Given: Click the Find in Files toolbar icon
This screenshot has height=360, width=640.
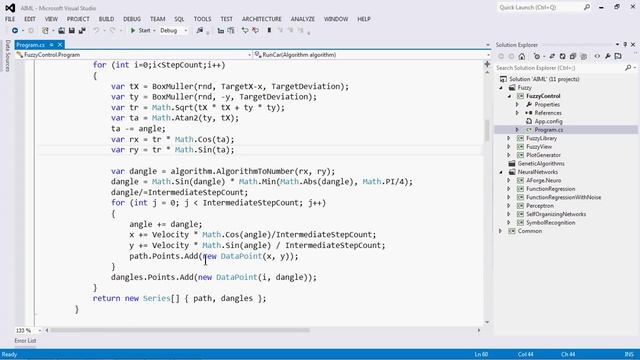Looking at the screenshot, I should click(200, 31).
